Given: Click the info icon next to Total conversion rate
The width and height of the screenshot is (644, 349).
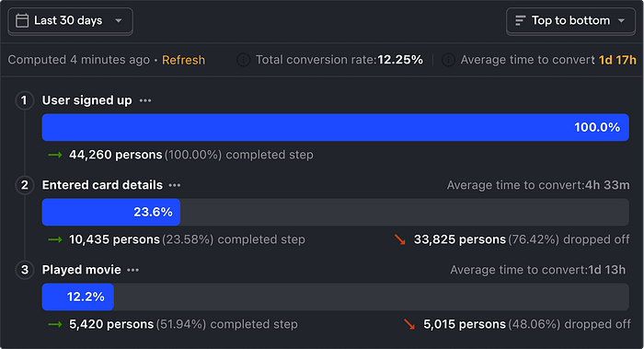Looking at the screenshot, I should [x=243, y=60].
